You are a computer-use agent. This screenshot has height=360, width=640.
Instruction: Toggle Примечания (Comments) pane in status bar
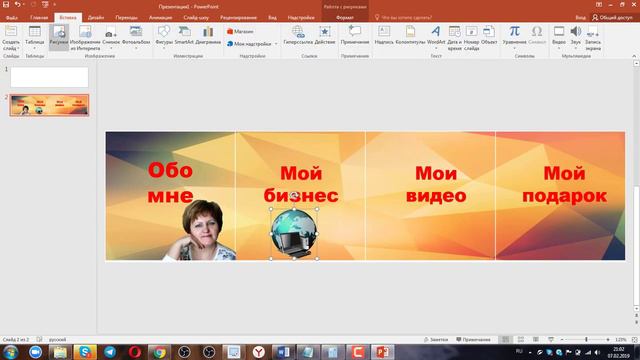coord(473,339)
